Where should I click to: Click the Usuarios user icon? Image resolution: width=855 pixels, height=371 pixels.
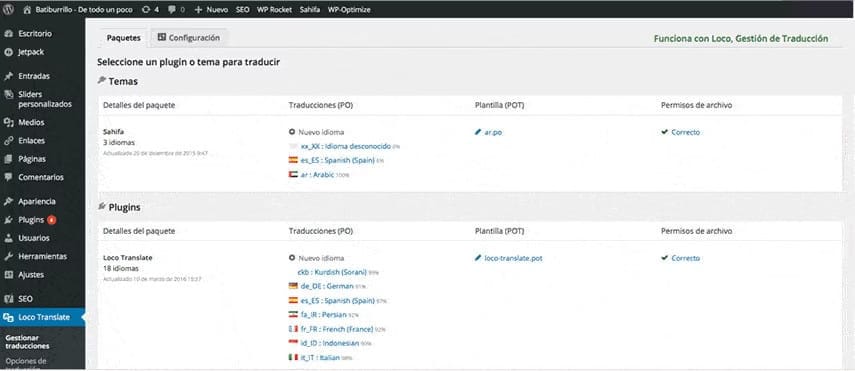pos(8,238)
